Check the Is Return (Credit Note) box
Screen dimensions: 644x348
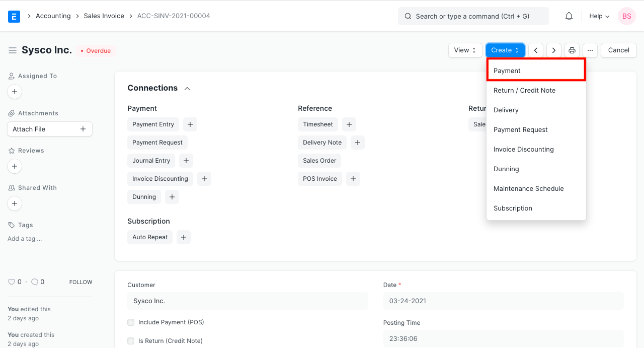point(131,341)
